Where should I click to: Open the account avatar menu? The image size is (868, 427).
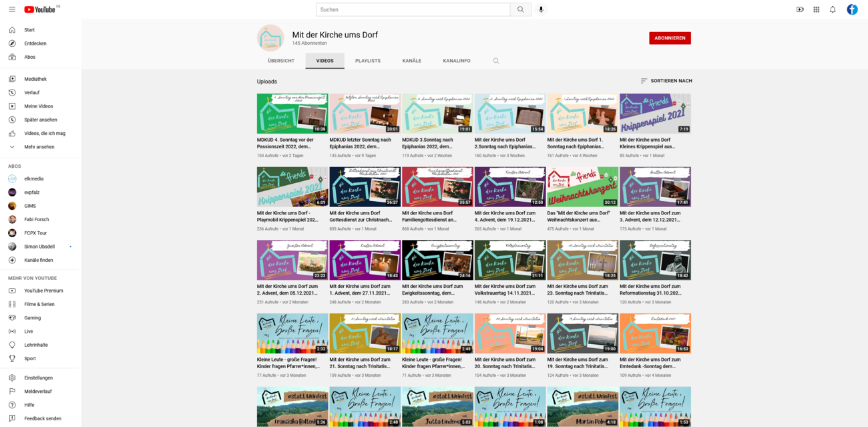click(852, 9)
